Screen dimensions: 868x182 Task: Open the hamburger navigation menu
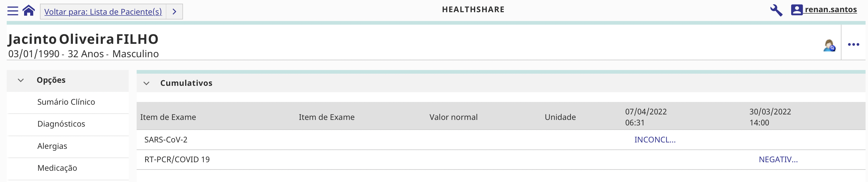[13, 11]
